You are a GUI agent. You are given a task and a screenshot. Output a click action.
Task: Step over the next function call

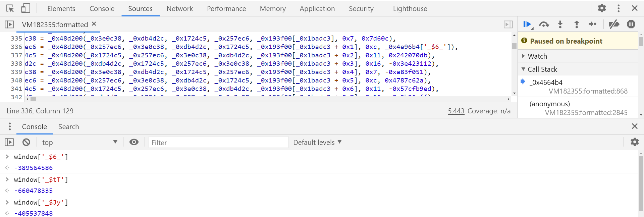tap(544, 24)
